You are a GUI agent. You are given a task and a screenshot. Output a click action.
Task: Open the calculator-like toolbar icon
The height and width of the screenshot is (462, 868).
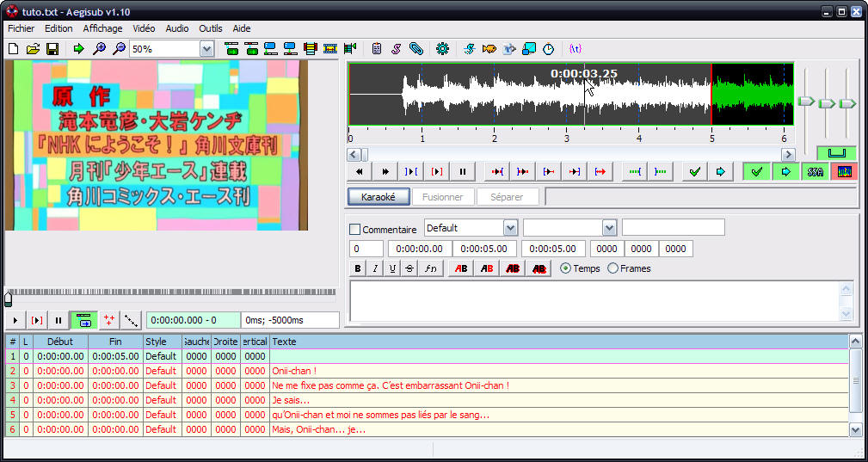(x=377, y=49)
